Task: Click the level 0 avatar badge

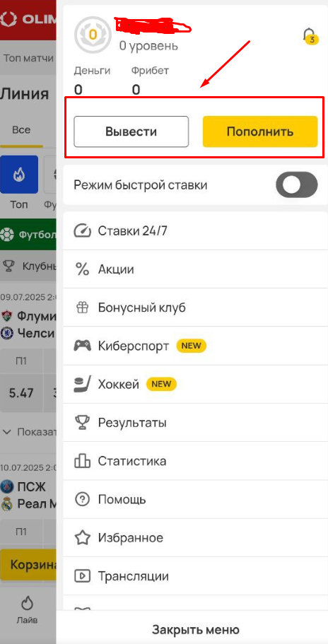Action: coord(93,35)
